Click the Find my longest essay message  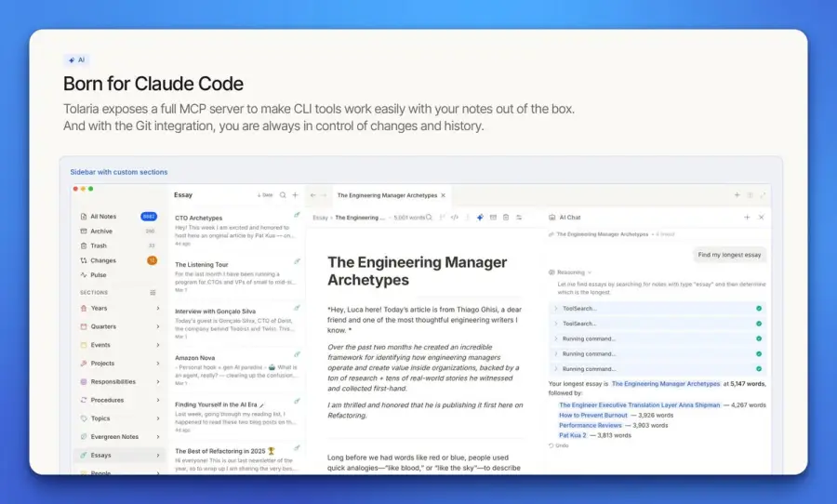pyautogui.click(x=729, y=255)
